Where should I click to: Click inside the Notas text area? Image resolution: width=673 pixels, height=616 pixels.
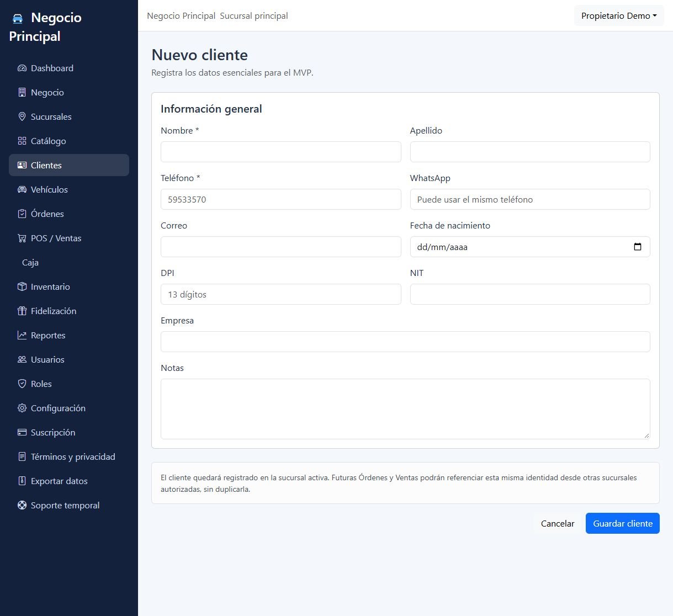tap(405, 409)
